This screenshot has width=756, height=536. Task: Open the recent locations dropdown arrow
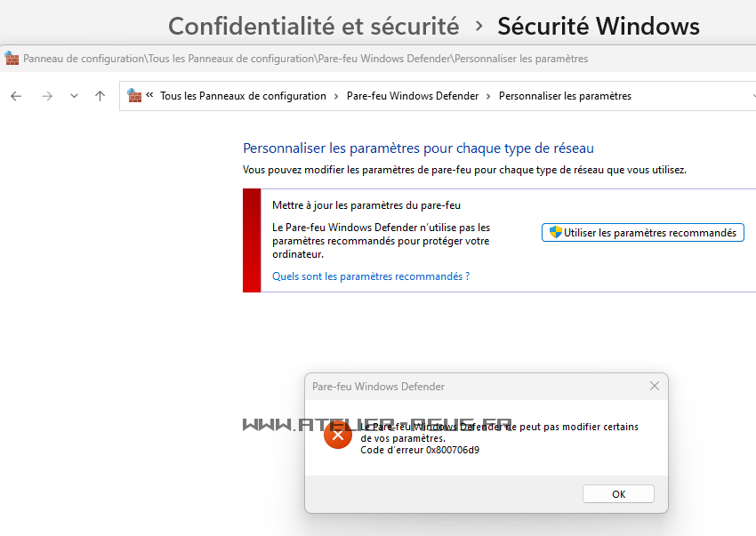[74, 96]
